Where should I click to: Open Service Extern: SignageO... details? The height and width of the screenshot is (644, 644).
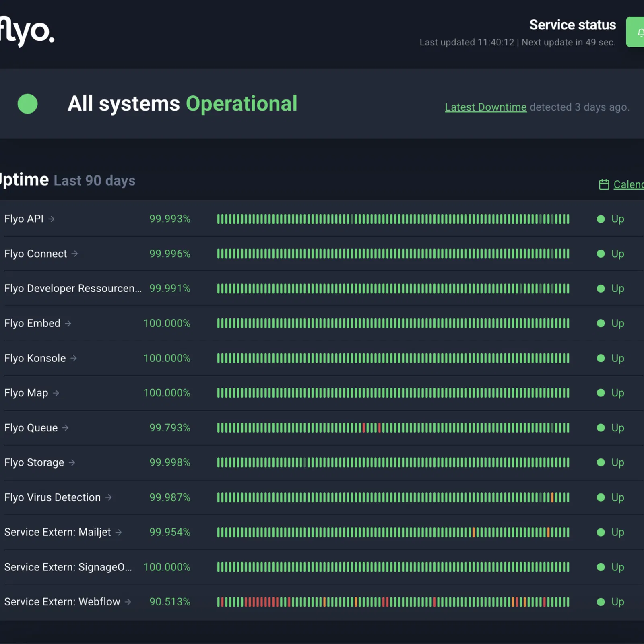pyautogui.click(x=68, y=567)
